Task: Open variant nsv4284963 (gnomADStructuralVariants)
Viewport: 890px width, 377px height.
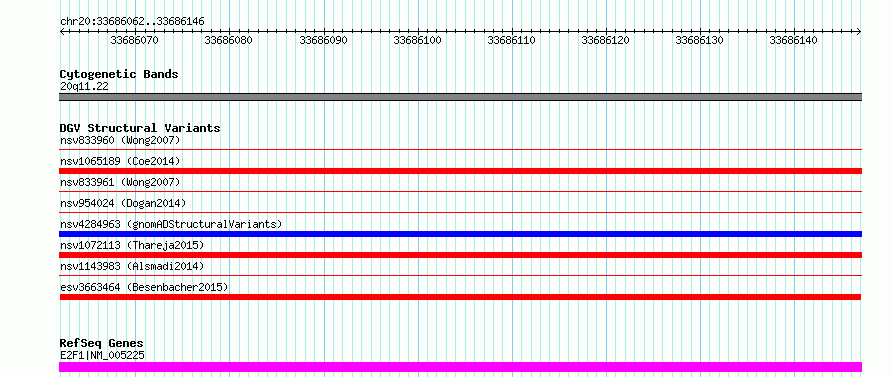Action: pyautogui.click(x=171, y=224)
